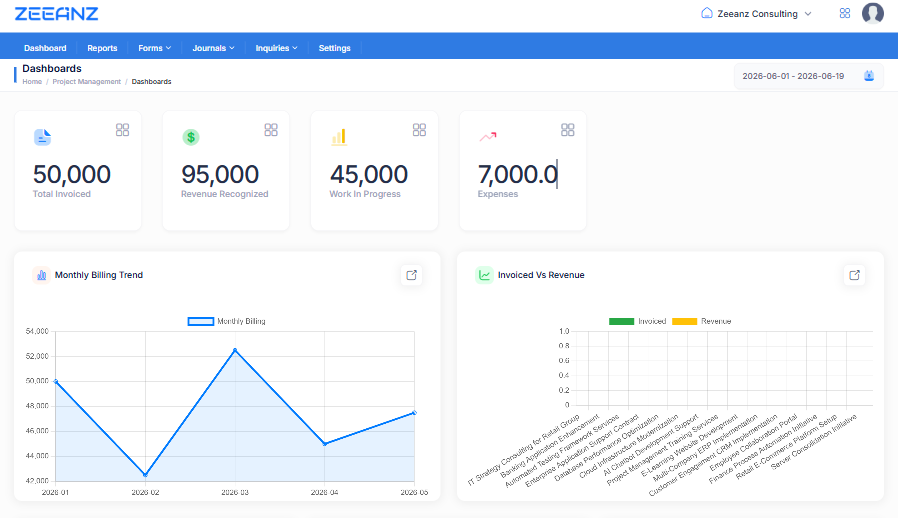Toggle the Revenue legend series
The height and width of the screenshot is (518, 898).
click(x=702, y=321)
